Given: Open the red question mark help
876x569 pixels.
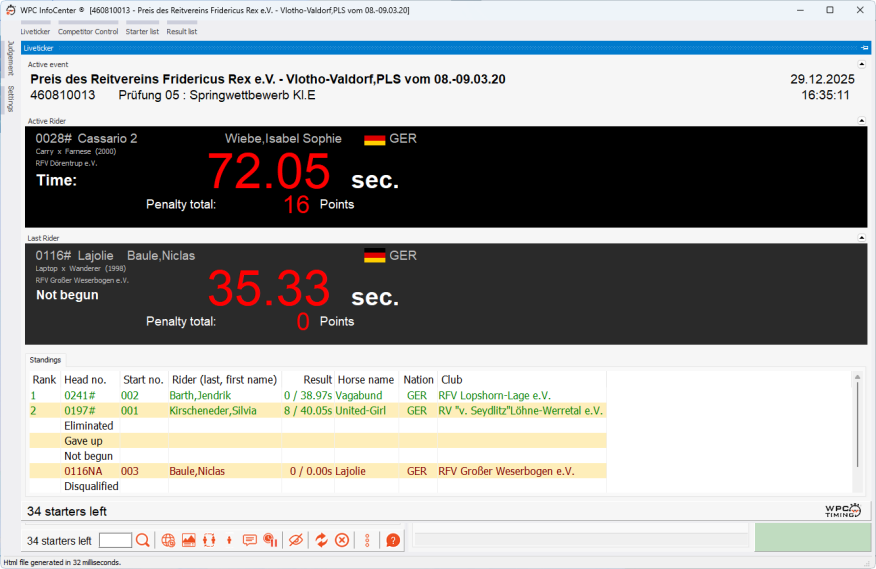Looking at the screenshot, I should [x=393, y=540].
